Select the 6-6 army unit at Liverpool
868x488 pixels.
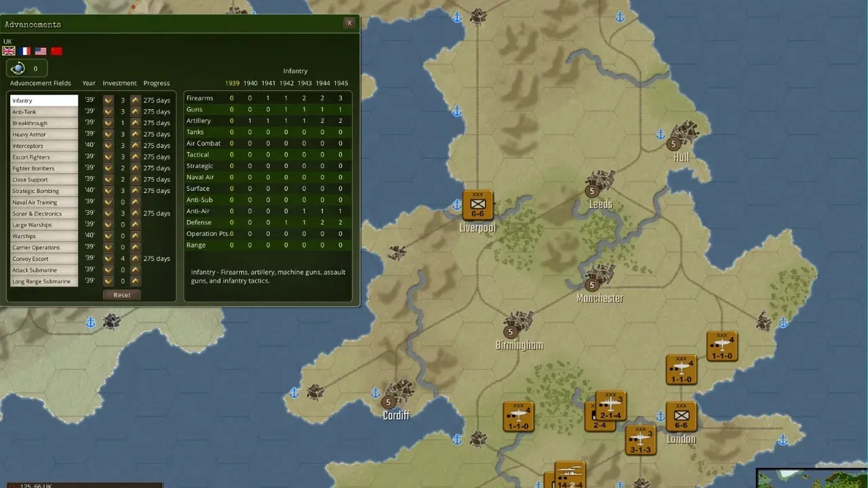(x=477, y=205)
